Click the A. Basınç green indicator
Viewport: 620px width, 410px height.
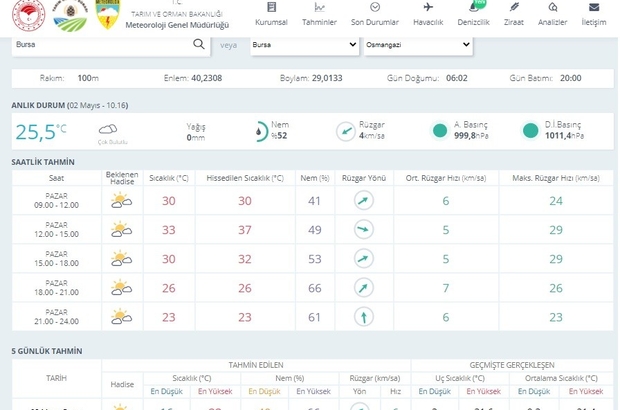pyautogui.click(x=439, y=131)
